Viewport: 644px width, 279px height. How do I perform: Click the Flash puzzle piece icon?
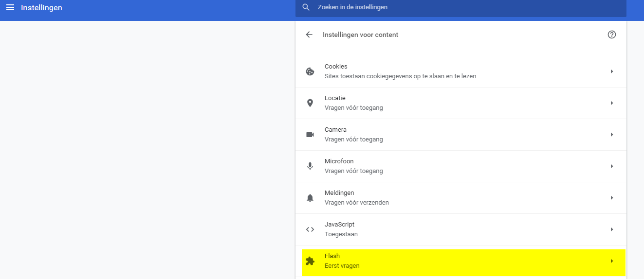click(310, 261)
